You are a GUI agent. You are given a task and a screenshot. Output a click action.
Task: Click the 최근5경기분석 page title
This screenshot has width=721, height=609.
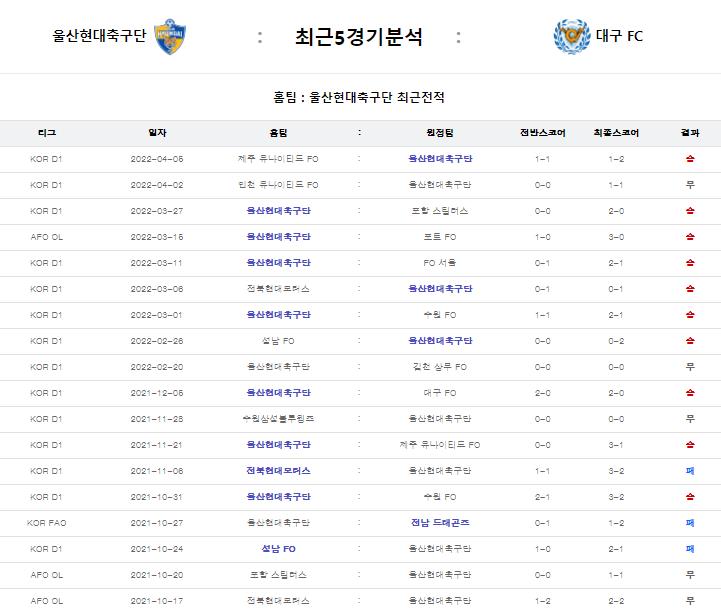[359, 36]
